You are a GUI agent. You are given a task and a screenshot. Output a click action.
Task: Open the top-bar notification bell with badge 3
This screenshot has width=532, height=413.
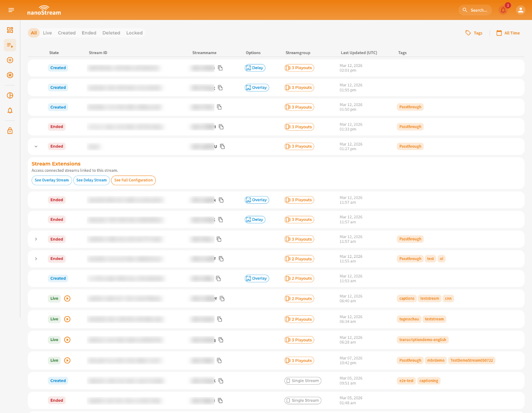503,10
